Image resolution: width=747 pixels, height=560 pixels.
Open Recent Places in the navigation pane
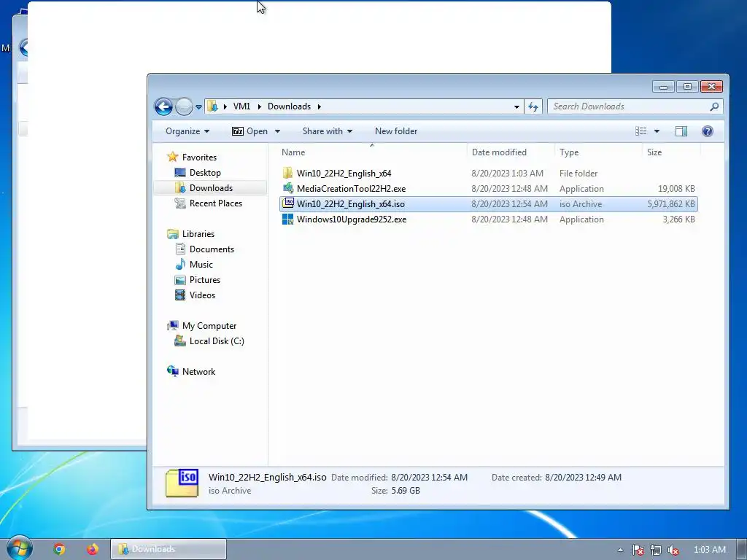point(215,203)
